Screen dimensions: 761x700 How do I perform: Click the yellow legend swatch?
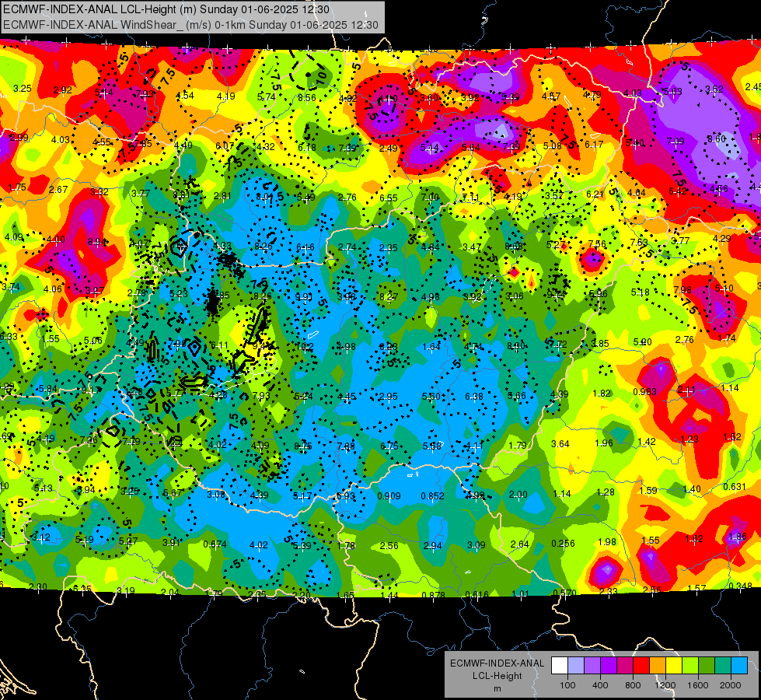pos(674,665)
